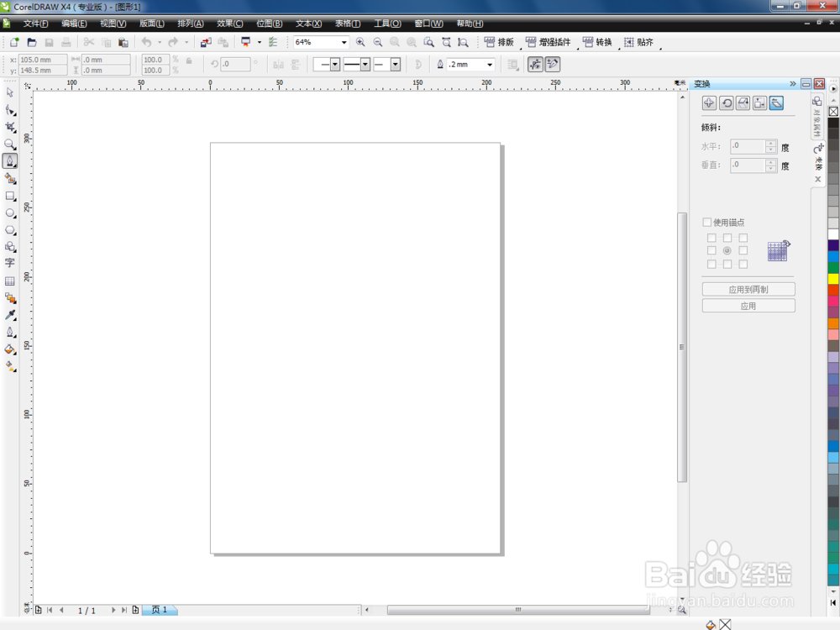This screenshot has width=840, height=630.
Task: Select the top-left anchor point box
Action: coord(711,238)
